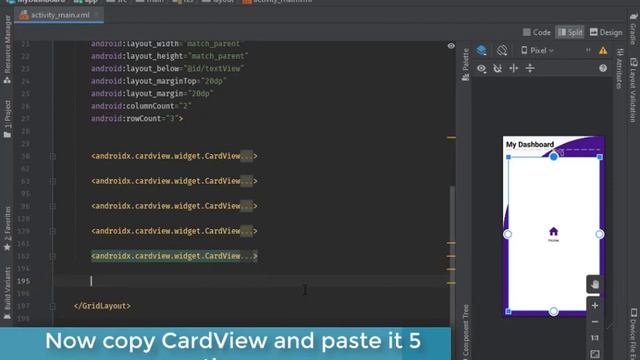Toggle the pan hand tool in preview
The width and height of the screenshot is (640, 360).
pyautogui.click(x=594, y=284)
